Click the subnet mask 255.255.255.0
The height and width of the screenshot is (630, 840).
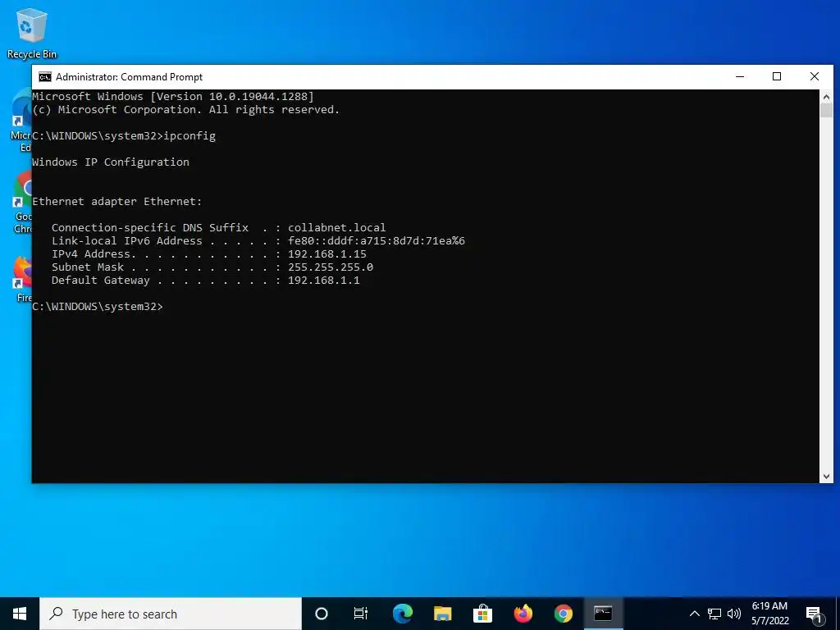(x=330, y=267)
